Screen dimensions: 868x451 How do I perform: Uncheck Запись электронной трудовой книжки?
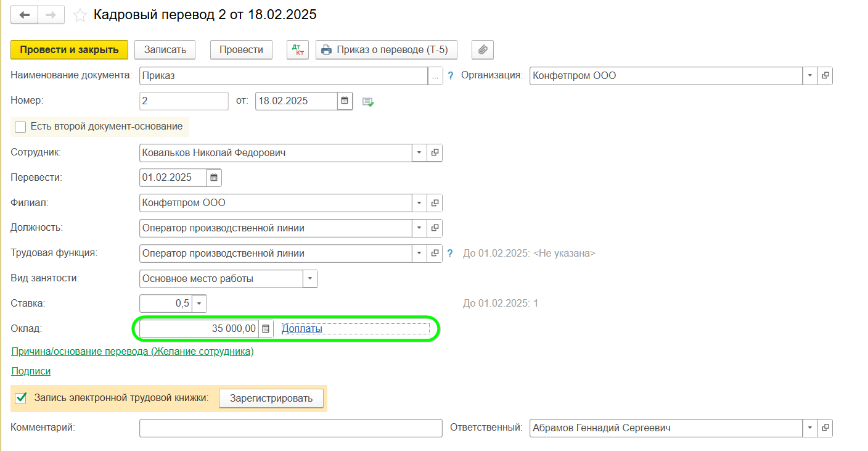[20, 398]
